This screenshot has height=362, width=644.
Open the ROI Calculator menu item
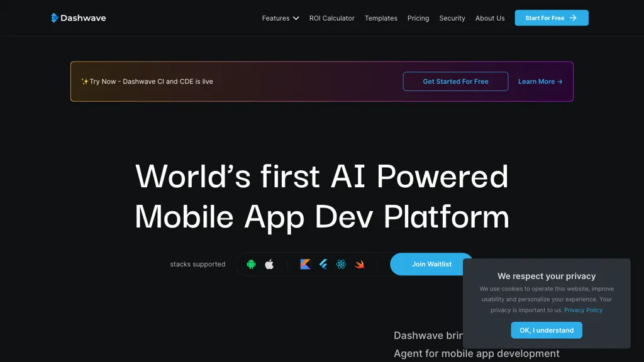tap(331, 18)
